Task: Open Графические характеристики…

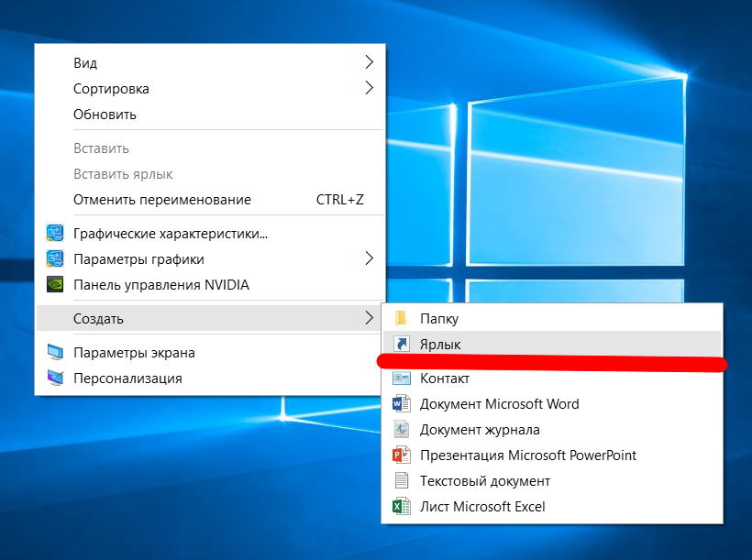Action: [210, 234]
